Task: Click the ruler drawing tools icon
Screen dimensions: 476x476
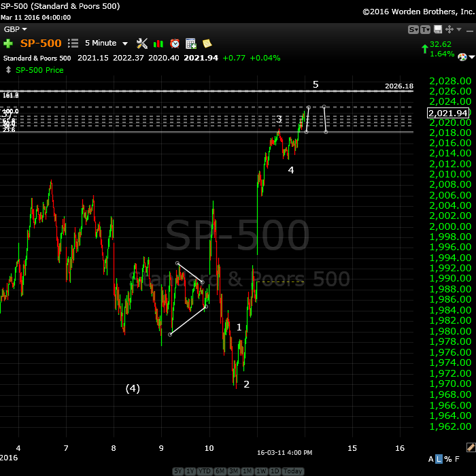Action: (x=471, y=447)
